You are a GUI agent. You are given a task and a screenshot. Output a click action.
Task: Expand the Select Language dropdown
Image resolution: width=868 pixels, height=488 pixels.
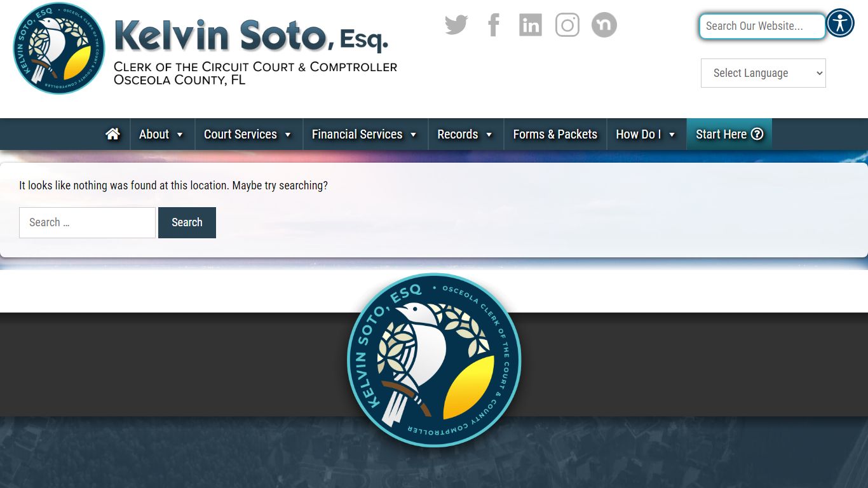[763, 73]
